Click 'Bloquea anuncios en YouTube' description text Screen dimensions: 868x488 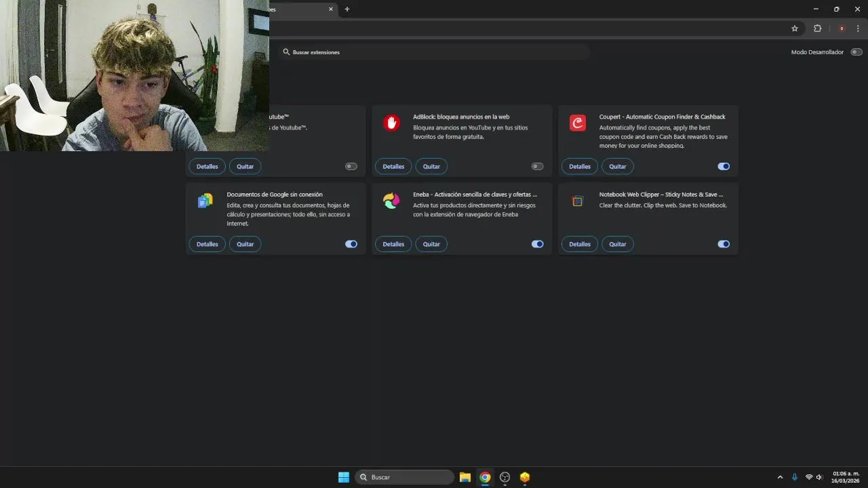[470, 132]
